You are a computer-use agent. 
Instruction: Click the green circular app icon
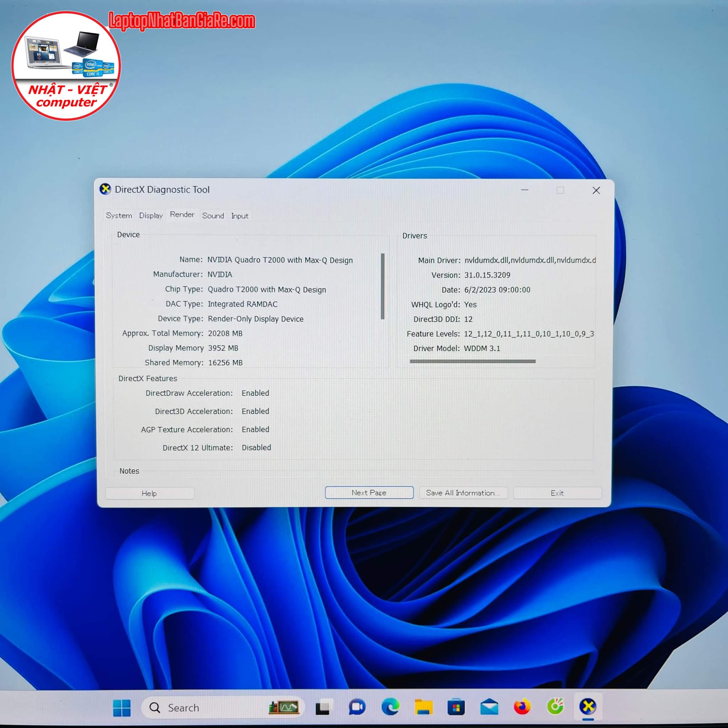(555, 707)
